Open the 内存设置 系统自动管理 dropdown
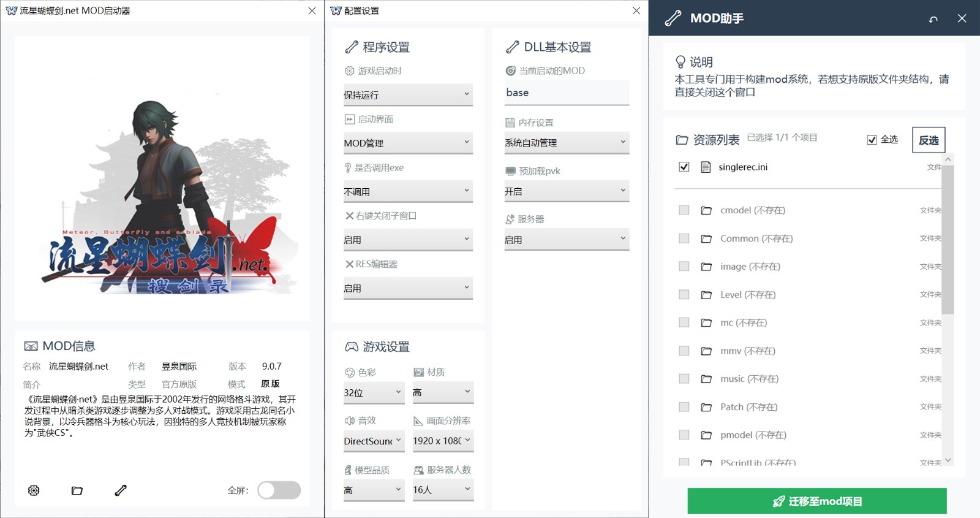 [566, 143]
